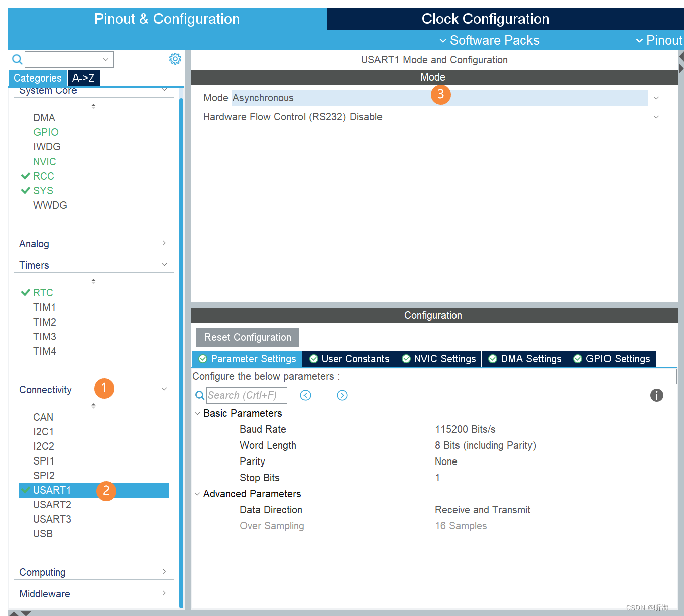Select SYS peripheral
This screenshot has width=684, height=616.
click(x=43, y=191)
